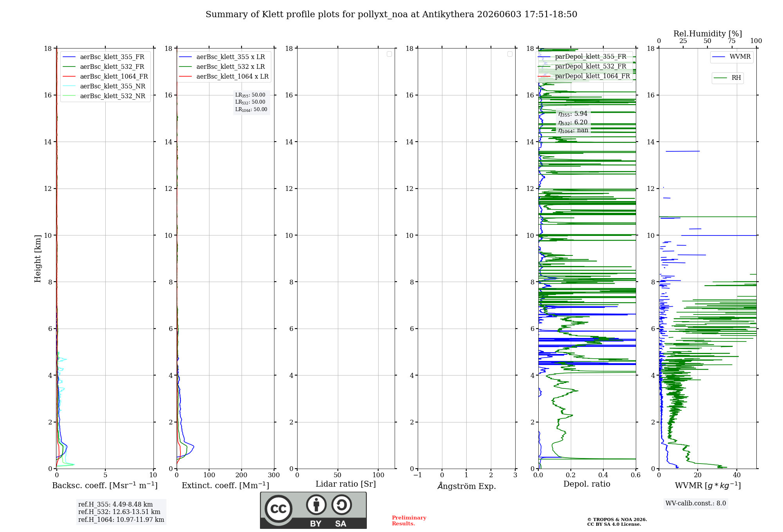Click legend label parDepol_klett_1064_FR
This screenshot has height=532, width=783.
pos(592,76)
